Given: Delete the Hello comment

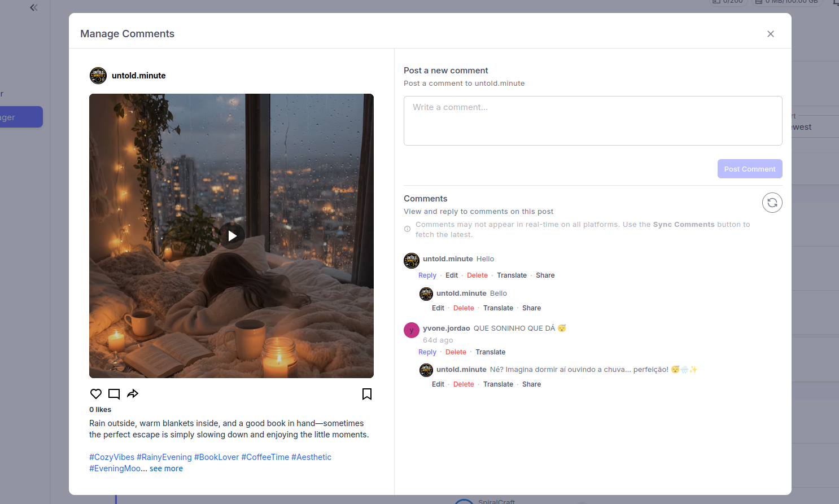Looking at the screenshot, I should pos(477,275).
